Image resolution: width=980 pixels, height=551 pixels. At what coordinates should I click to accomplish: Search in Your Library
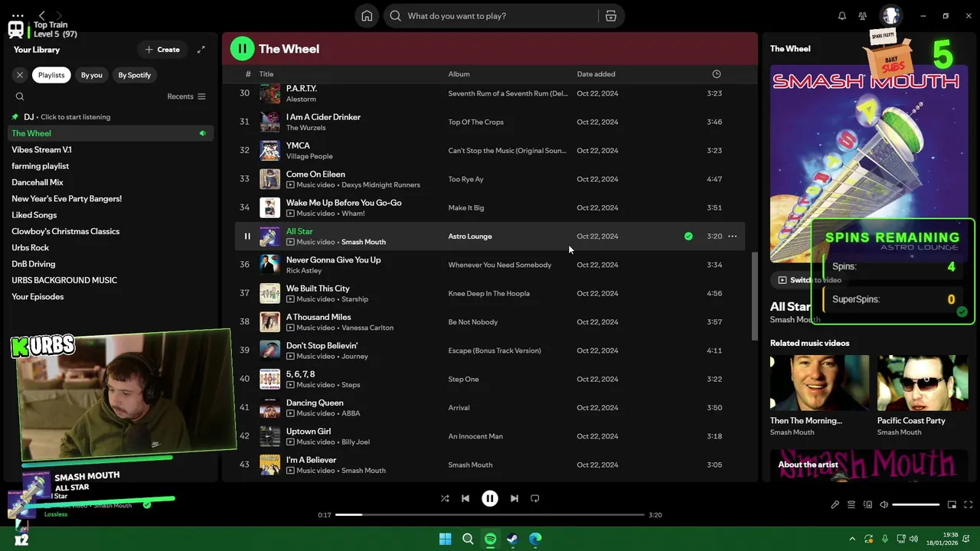pyautogui.click(x=20, y=96)
